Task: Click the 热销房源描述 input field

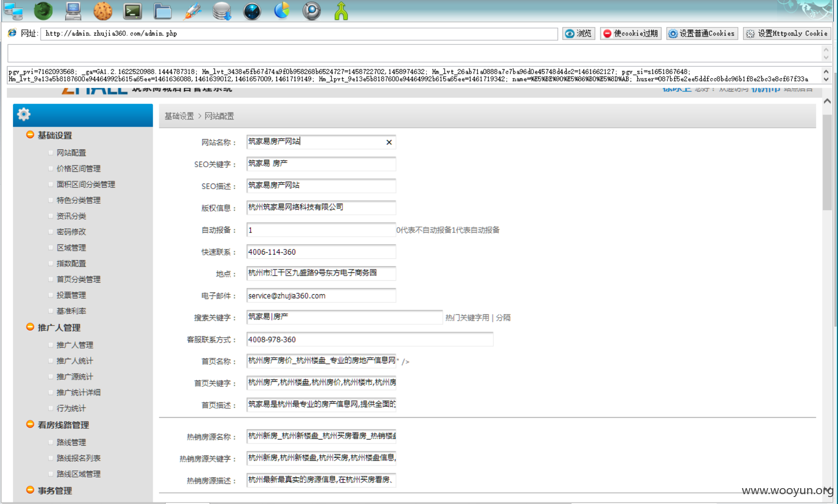Action: click(321, 480)
